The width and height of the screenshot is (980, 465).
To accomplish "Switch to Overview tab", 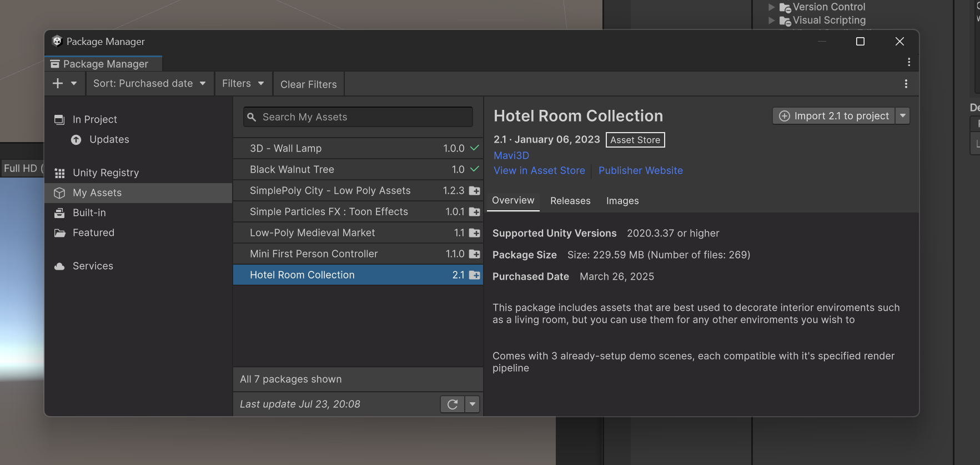I will [513, 201].
